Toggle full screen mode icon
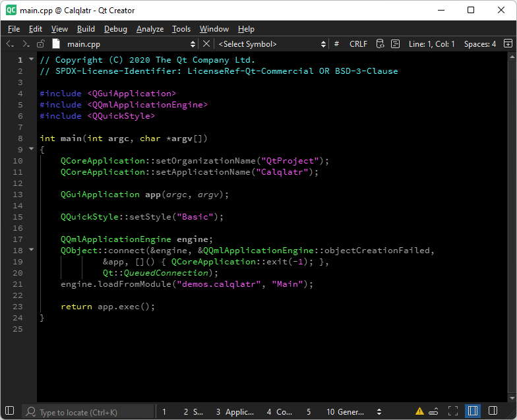Screen dimensions: 517x420 pos(453,411)
